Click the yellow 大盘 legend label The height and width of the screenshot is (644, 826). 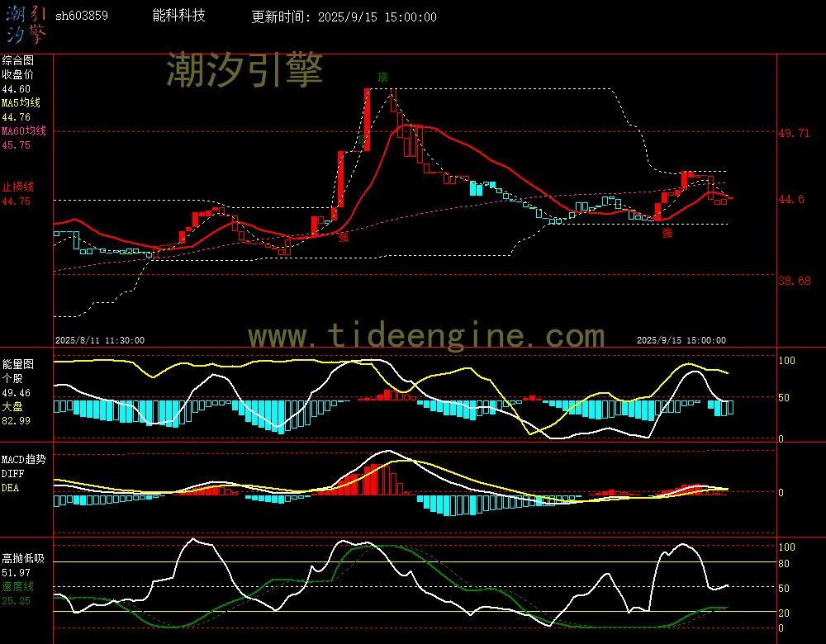pos(12,406)
